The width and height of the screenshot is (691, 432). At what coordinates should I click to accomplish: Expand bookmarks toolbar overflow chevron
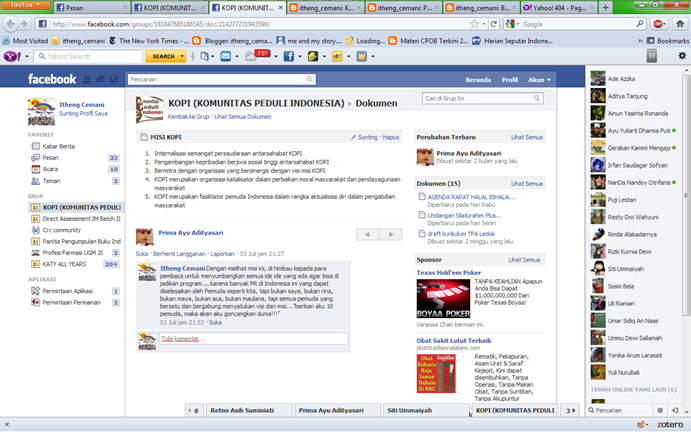pyautogui.click(x=640, y=41)
